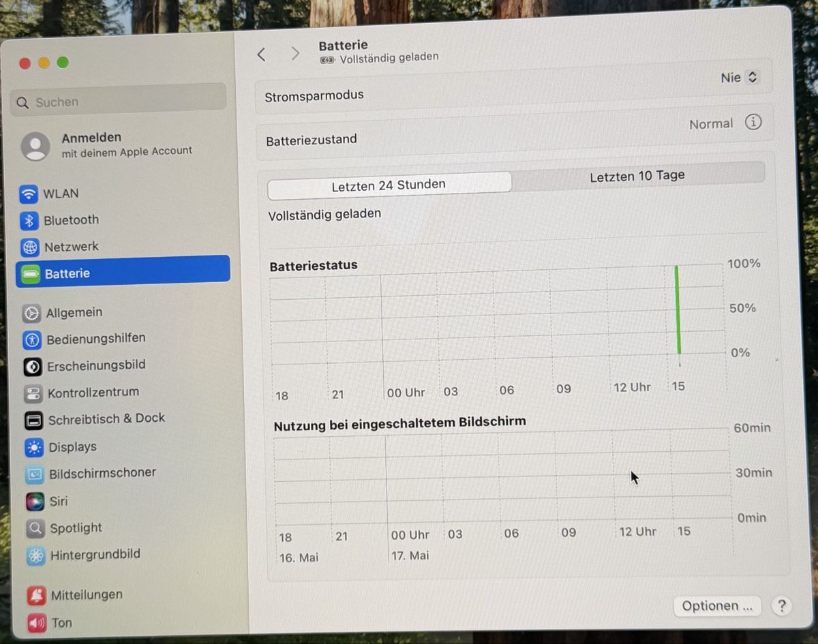Click the Allgemein gear icon
This screenshot has width=818, height=644.
[31, 313]
